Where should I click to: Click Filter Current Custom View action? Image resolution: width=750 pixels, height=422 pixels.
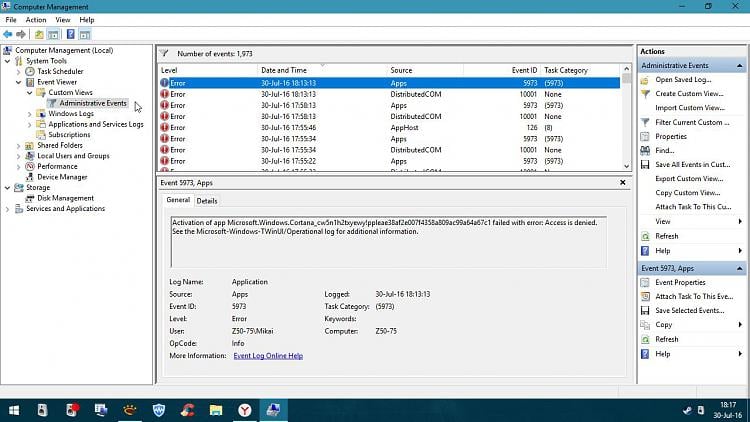click(692, 122)
